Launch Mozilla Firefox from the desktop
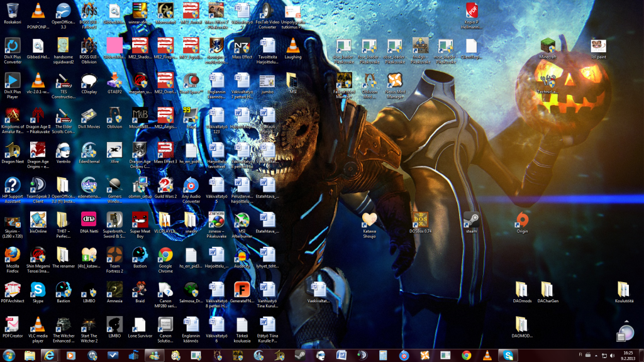Screen dimensions: 644x362 pos(12,255)
